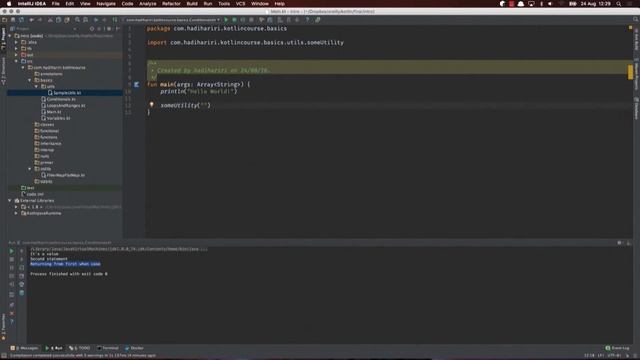The image size is (640, 360).
Task: Open the Terminal tool window button
Action: 108,348
